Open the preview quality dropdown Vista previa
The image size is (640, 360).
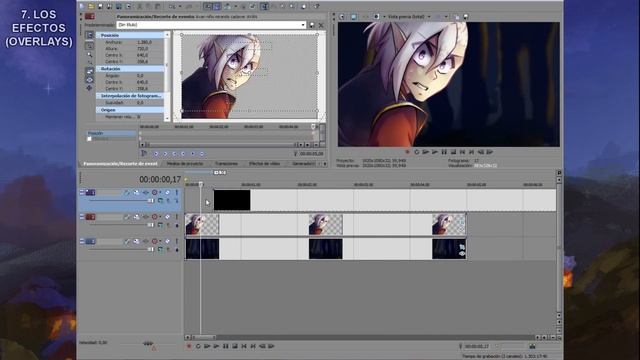[409, 17]
